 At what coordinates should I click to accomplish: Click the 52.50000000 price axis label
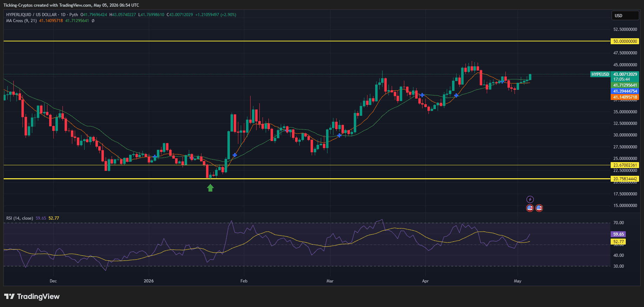(625, 29)
